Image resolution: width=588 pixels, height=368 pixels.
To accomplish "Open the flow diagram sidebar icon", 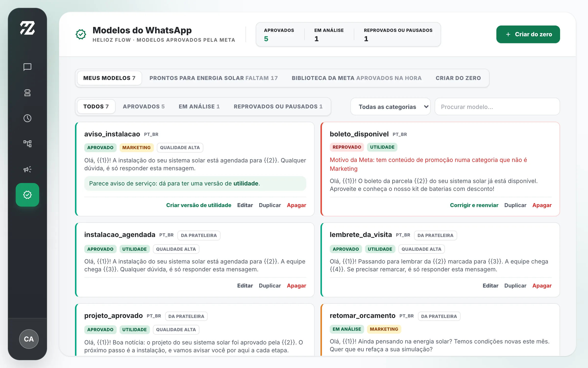I will click(27, 144).
